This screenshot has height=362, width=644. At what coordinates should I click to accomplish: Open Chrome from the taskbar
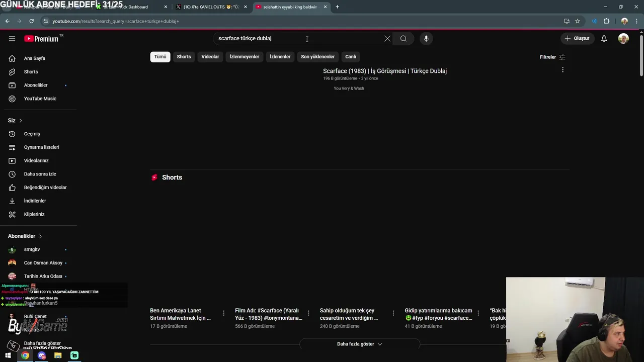(25, 355)
